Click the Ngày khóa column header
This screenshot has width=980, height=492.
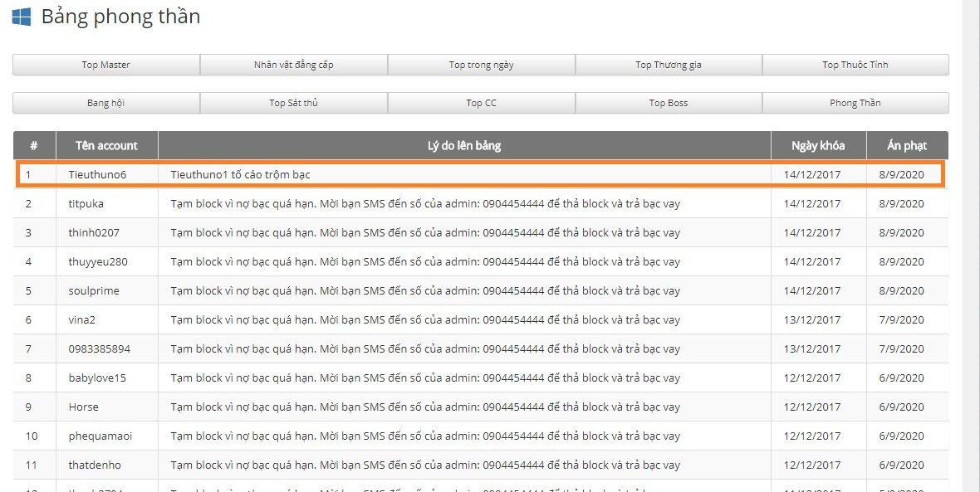pyautogui.click(x=818, y=145)
